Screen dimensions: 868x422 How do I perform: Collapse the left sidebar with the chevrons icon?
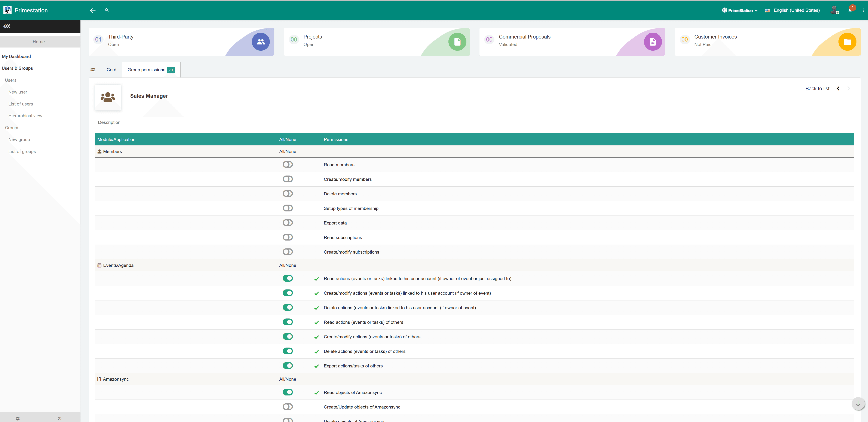point(7,26)
